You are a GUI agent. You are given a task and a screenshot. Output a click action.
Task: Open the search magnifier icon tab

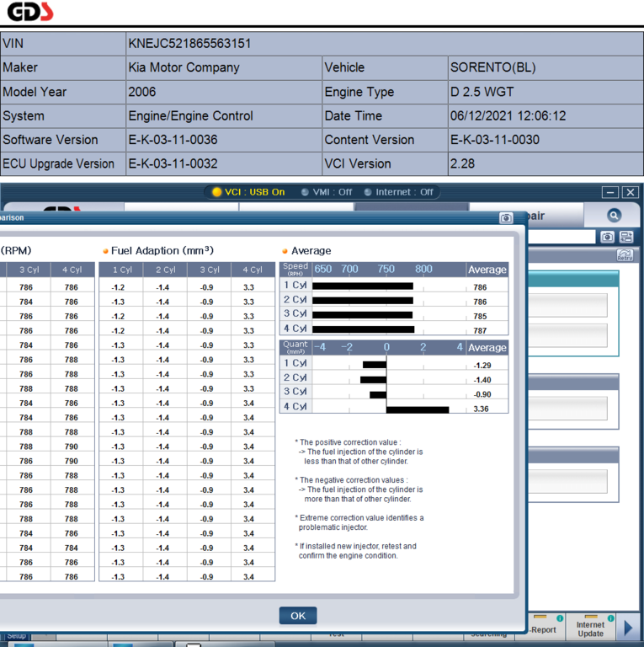click(614, 215)
